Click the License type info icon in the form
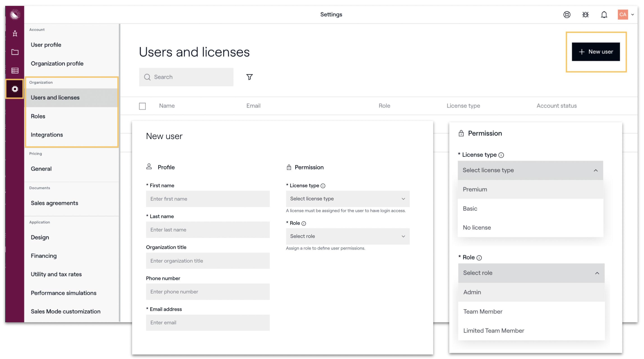 pos(323,186)
